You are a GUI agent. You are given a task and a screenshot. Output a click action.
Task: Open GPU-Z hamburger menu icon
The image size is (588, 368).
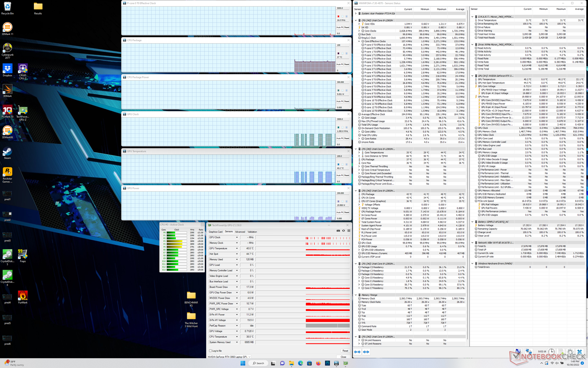click(349, 231)
